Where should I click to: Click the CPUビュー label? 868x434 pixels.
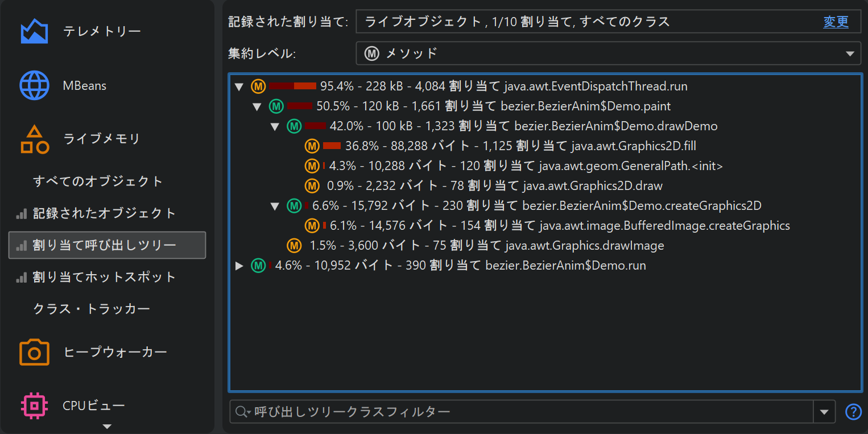point(94,406)
